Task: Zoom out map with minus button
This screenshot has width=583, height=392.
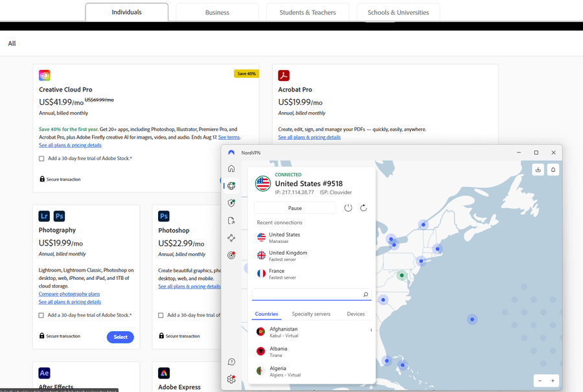Action: 540,380
